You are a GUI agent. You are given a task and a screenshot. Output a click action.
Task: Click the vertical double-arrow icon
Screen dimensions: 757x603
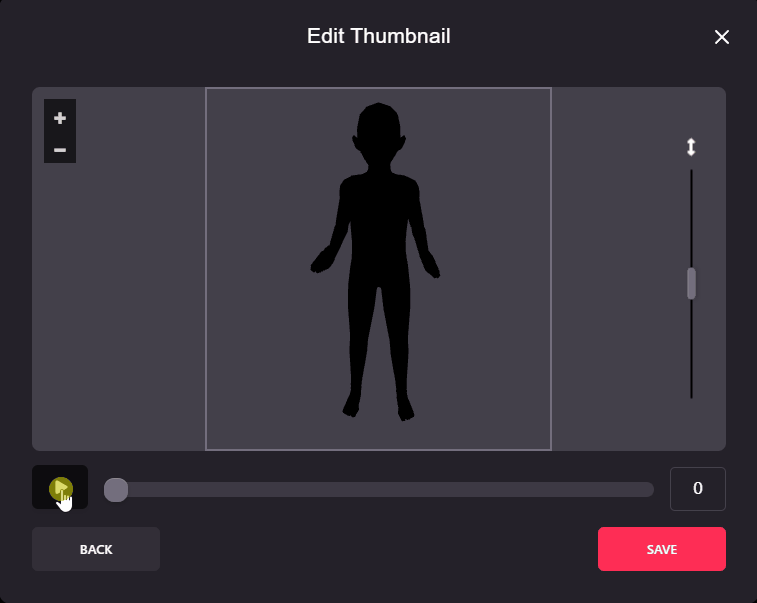point(690,147)
